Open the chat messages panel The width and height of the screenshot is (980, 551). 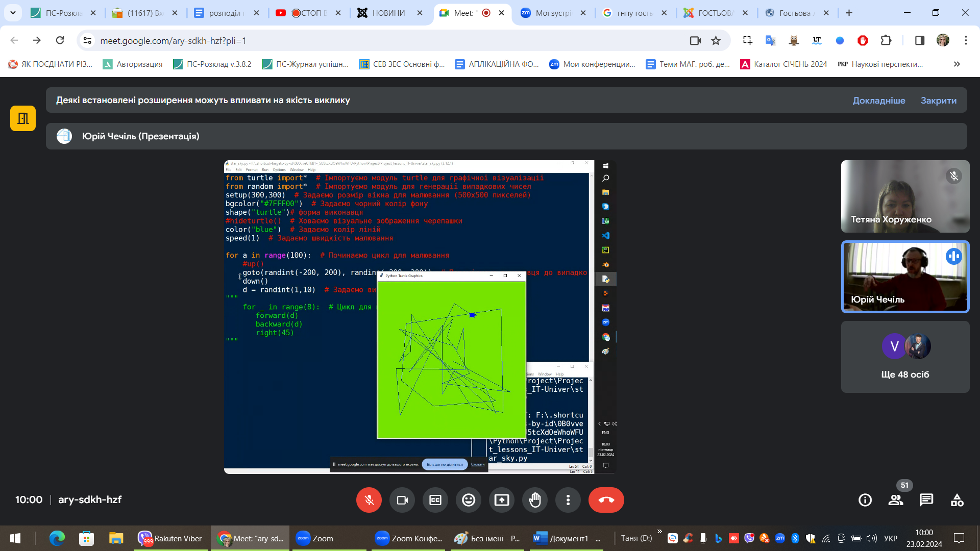pos(926,500)
